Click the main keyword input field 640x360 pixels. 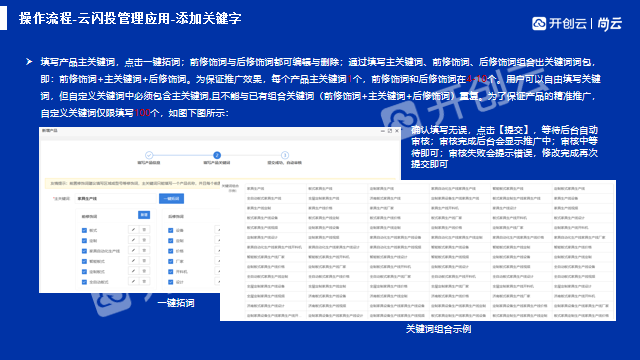coord(116,198)
